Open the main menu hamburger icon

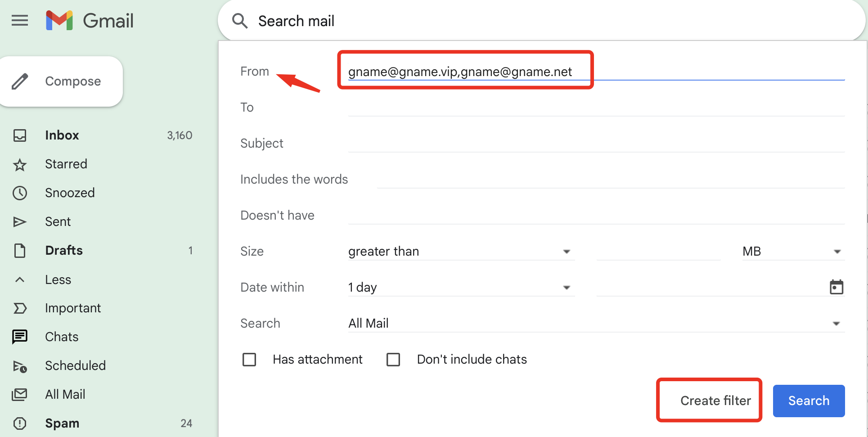click(x=20, y=21)
